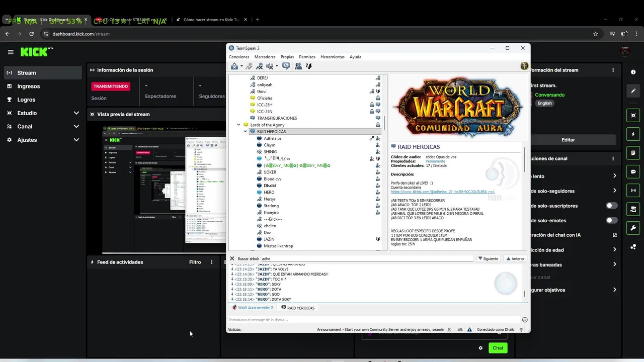This screenshot has width=644, height=362.
Task: Open Filtro in Feed de actividades
Action: (x=195, y=262)
